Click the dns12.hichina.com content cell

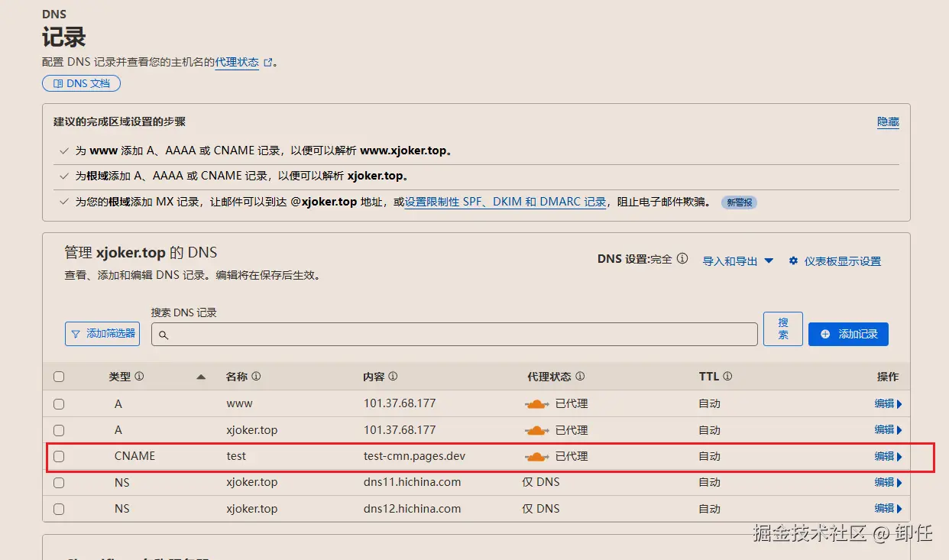click(412, 509)
